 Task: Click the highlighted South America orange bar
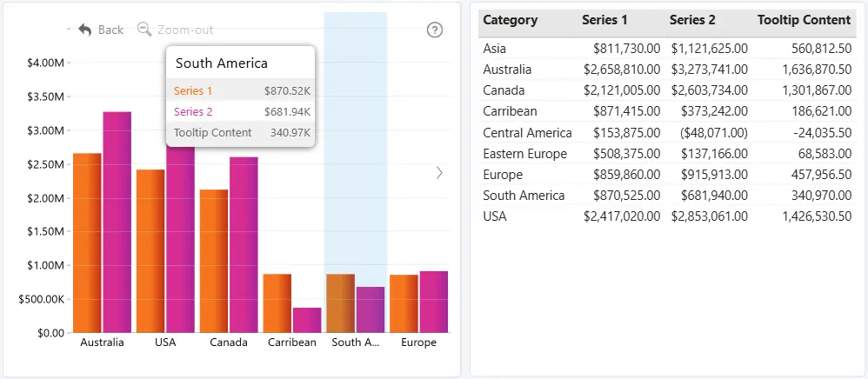coord(340,303)
